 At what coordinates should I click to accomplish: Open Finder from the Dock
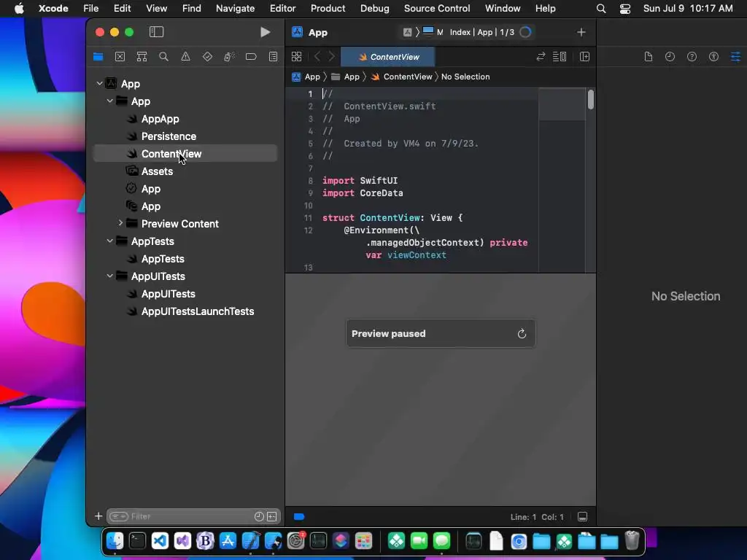pyautogui.click(x=115, y=541)
